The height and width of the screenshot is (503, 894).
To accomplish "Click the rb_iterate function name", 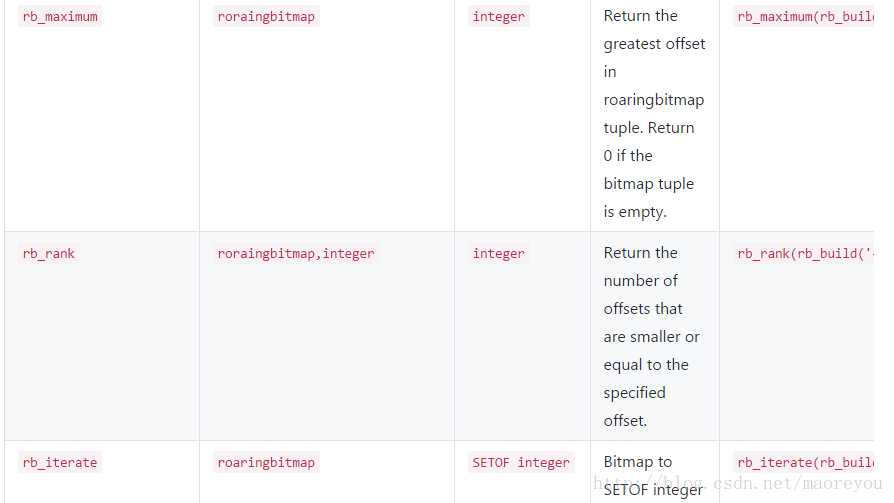I will tap(60, 463).
